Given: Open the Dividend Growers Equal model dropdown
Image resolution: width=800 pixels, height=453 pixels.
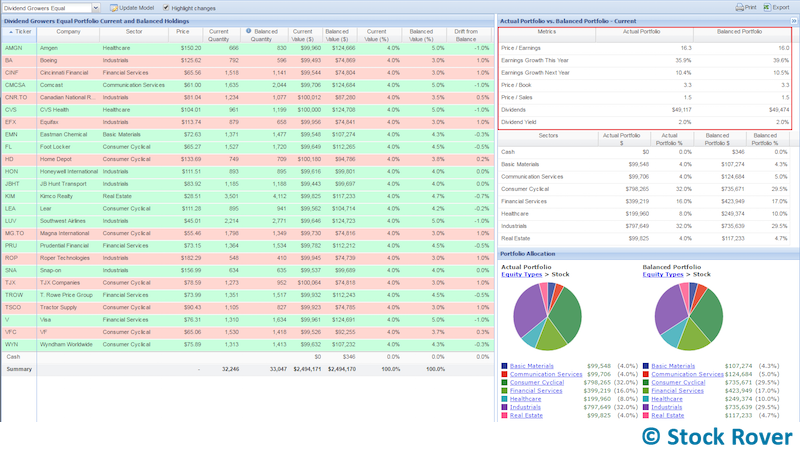Looking at the screenshot, I should click(x=95, y=8).
